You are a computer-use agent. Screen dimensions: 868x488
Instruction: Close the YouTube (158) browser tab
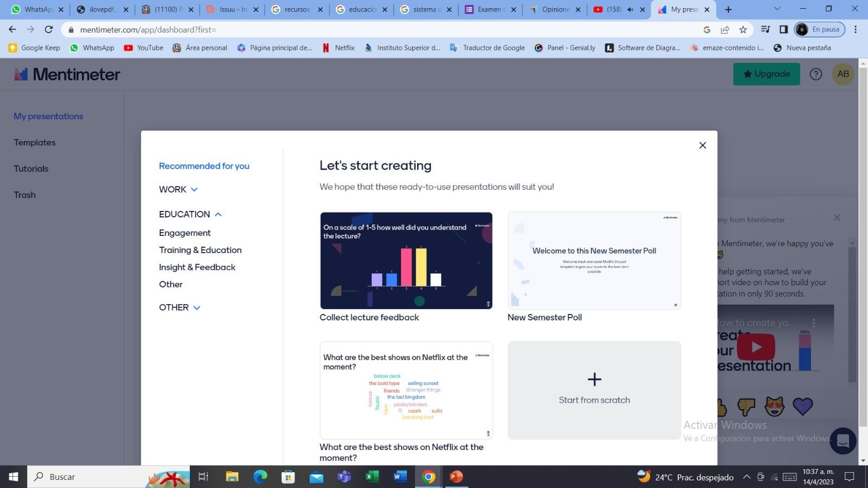pos(642,9)
